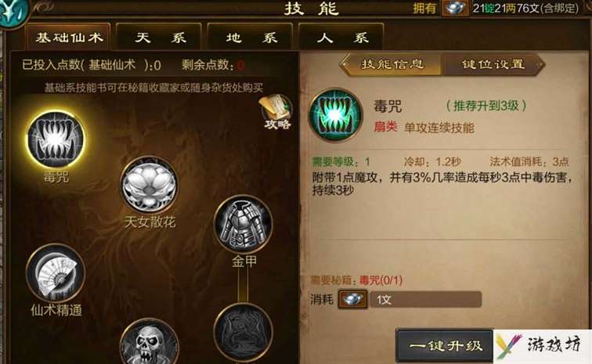
Task: Select the 仙术精通 fan skill icon
Action: (x=56, y=272)
